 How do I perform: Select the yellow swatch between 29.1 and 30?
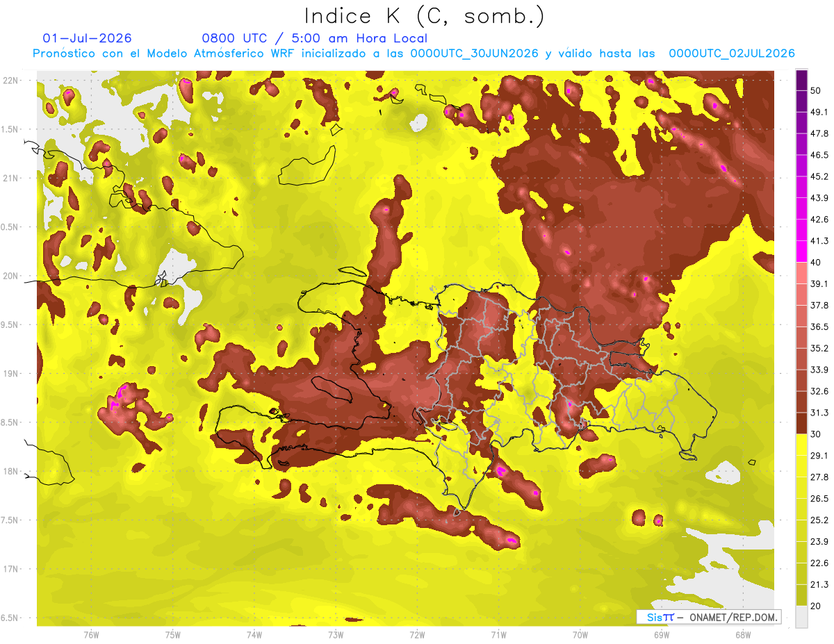[801, 445]
